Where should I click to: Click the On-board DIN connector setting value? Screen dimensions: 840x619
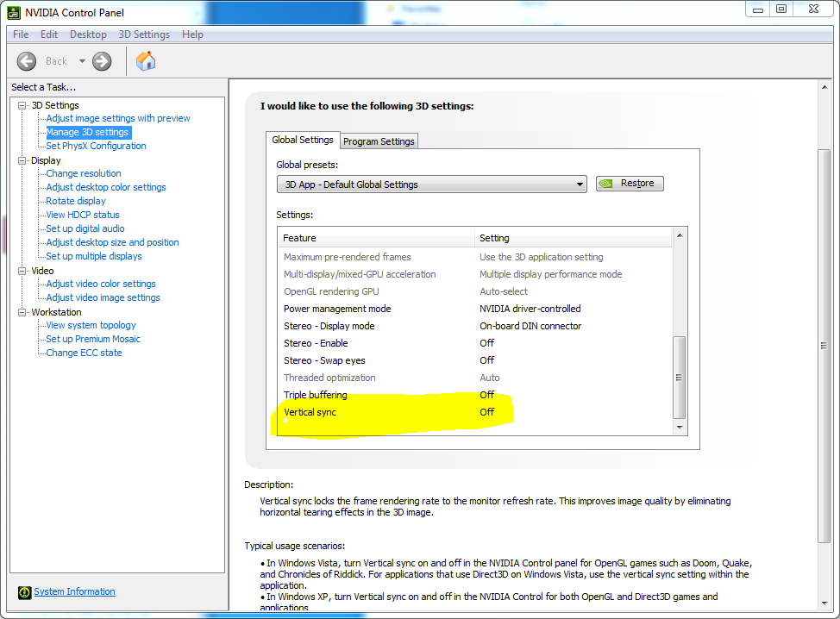530,326
